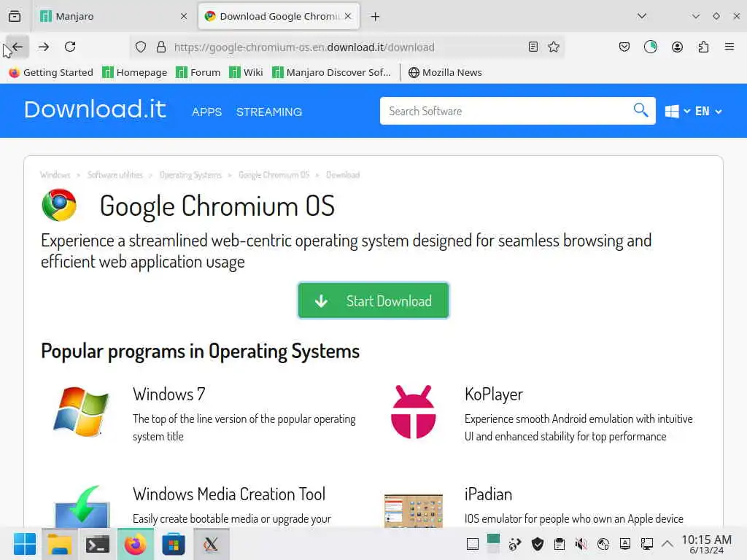The height and width of the screenshot is (560, 747).
Task: Open the Mozilla News bookmark
Action: coord(446,72)
